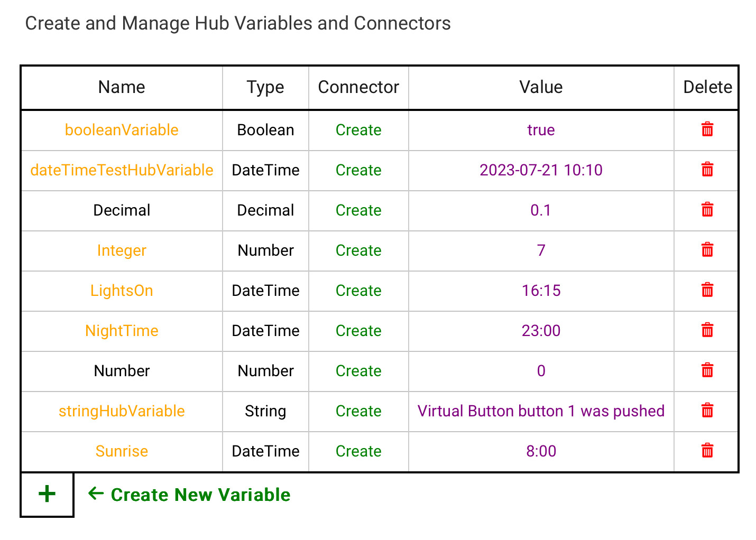Click the String type cell
The image size is (756, 540).
[265, 411]
